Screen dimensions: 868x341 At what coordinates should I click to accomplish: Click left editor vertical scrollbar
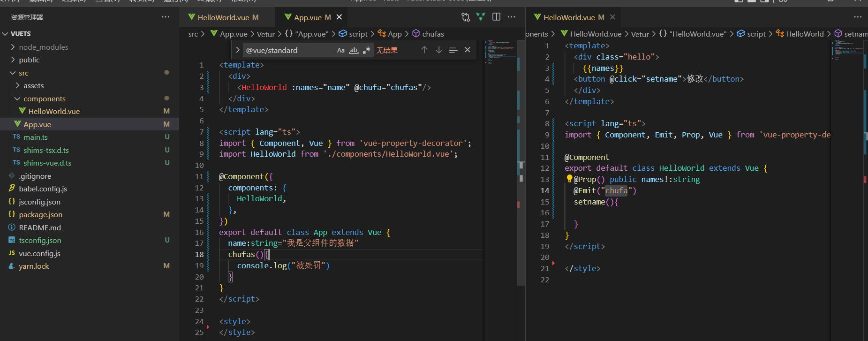(521, 162)
